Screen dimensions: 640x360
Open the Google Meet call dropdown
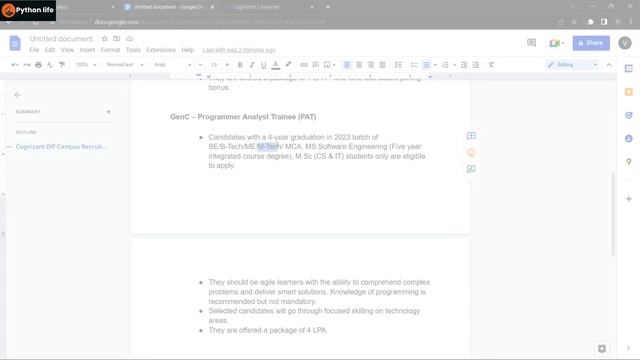(557, 43)
